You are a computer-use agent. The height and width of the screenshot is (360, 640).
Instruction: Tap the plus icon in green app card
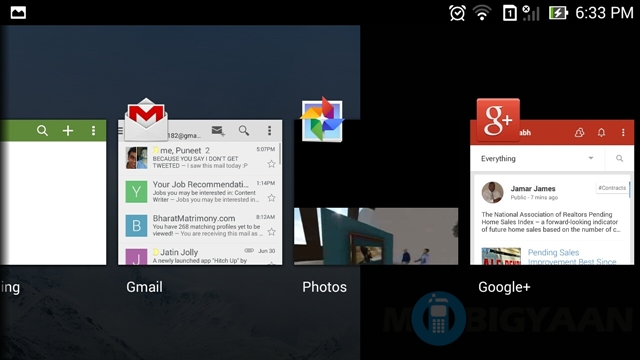(68, 131)
